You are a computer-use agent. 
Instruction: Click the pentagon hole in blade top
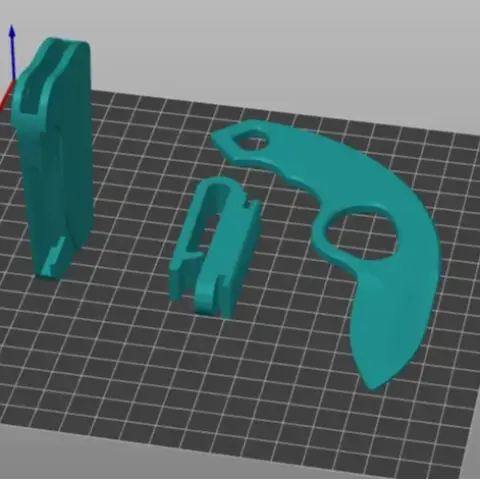pyautogui.click(x=251, y=140)
